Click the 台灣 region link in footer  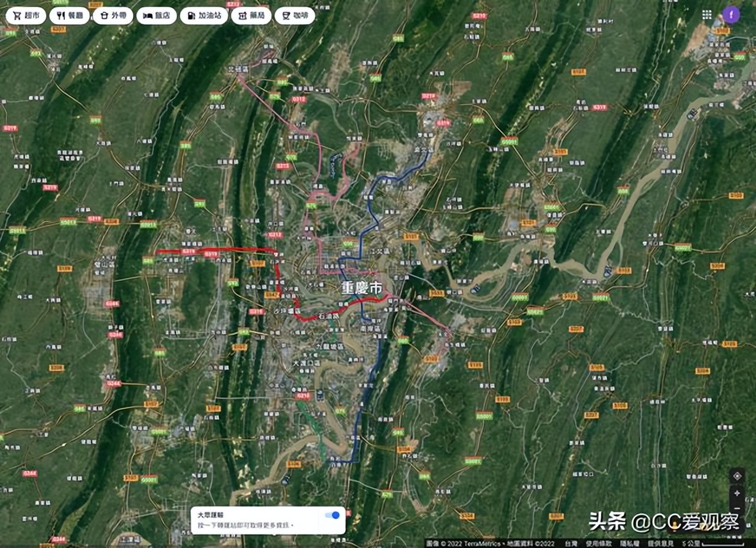pos(571,543)
